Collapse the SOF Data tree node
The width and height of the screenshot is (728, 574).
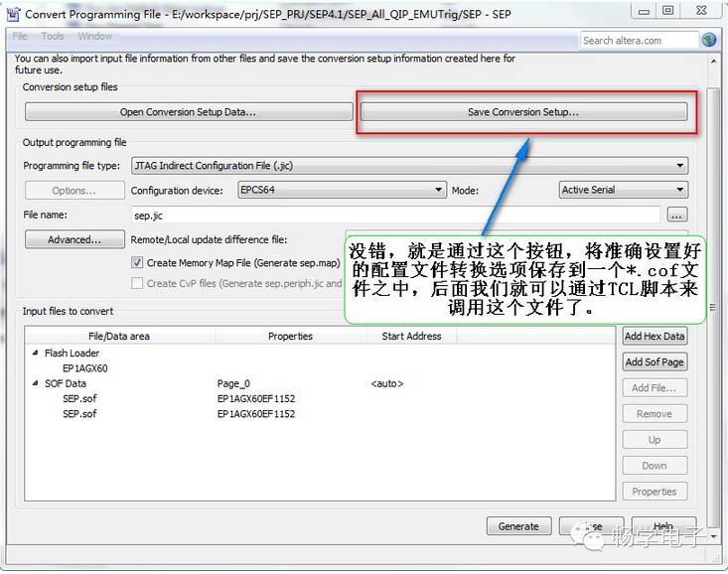point(35,383)
